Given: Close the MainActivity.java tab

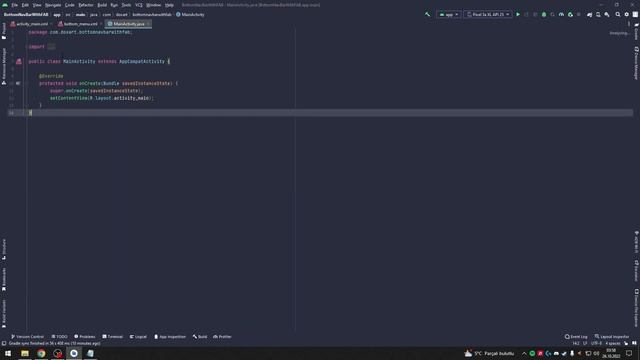Looking at the screenshot, I should pos(148,24).
